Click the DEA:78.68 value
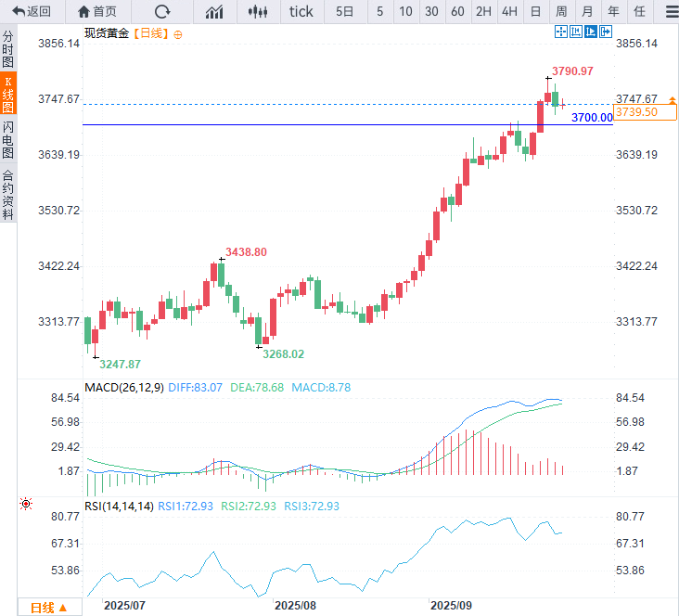 point(257,387)
